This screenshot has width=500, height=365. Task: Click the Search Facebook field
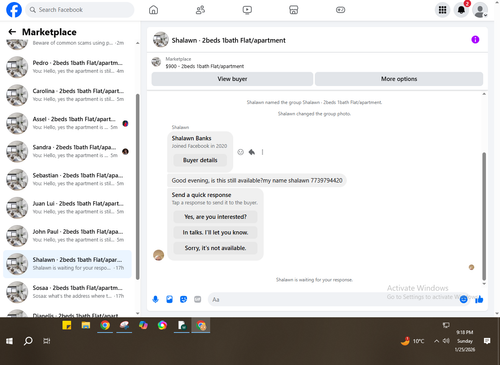(x=80, y=10)
